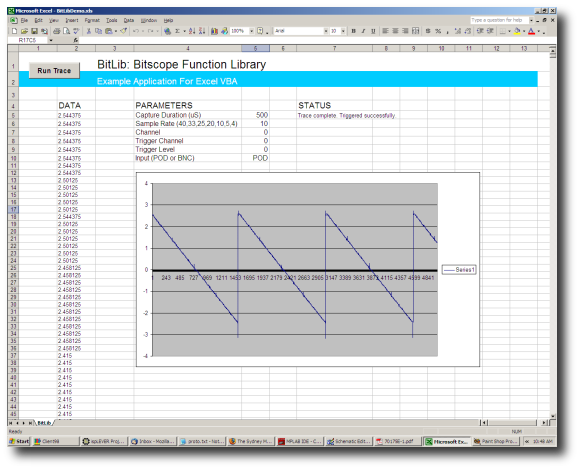Create a new workbook from the toolbar

tap(14, 31)
